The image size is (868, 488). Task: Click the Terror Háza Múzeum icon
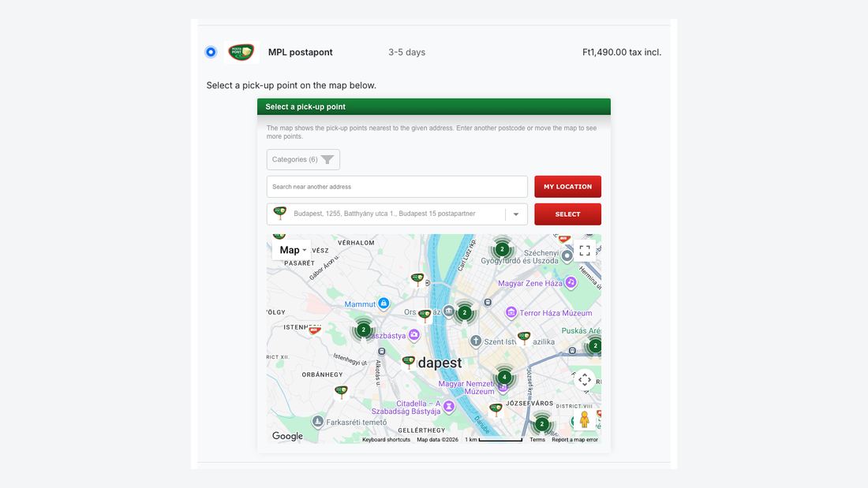[x=511, y=313]
